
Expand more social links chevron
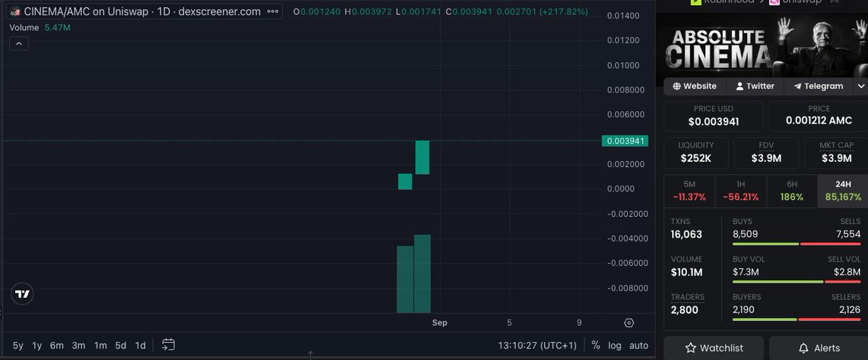[861, 86]
